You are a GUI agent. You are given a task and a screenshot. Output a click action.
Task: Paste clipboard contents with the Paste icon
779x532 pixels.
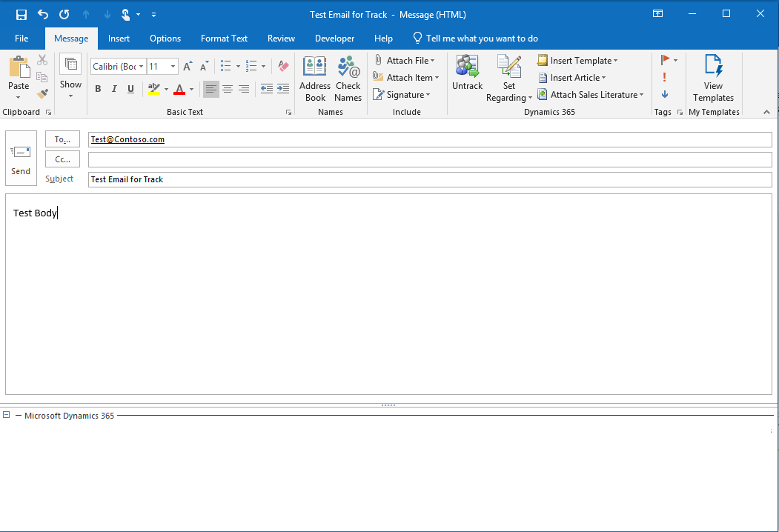[x=19, y=67]
